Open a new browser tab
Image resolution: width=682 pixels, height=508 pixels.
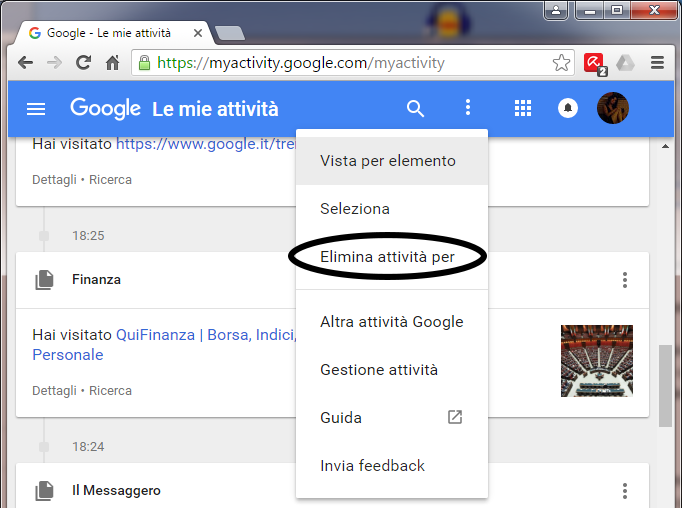(229, 33)
